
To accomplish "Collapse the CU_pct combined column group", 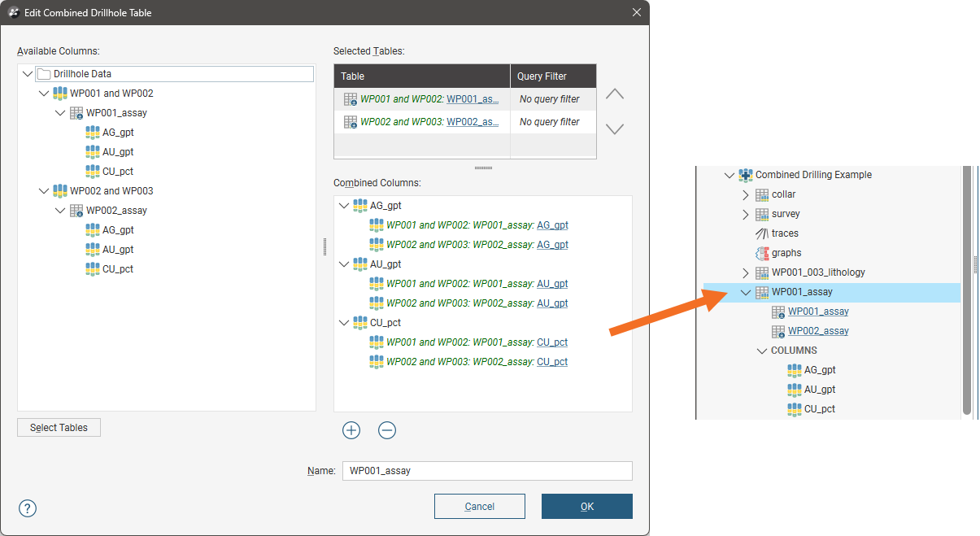I will [x=344, y=323].
